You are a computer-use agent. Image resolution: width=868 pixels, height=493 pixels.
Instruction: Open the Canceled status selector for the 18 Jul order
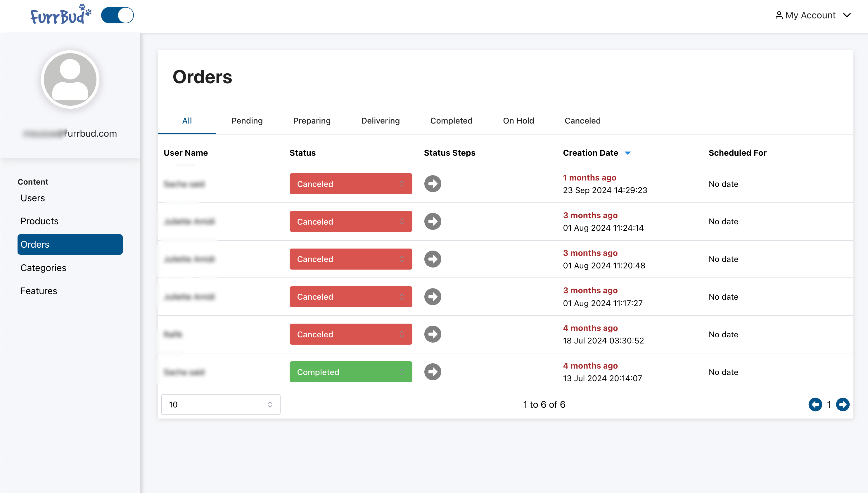tap(351, 334)
